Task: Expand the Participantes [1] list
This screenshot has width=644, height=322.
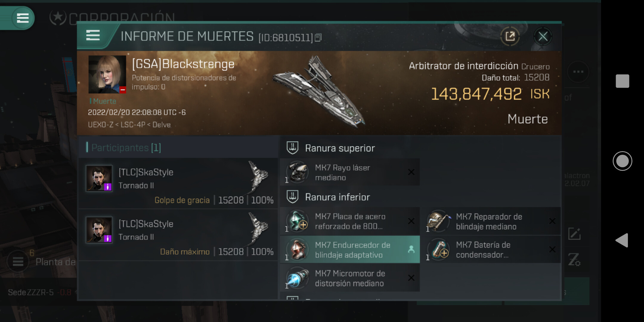Action: point(123,147)
